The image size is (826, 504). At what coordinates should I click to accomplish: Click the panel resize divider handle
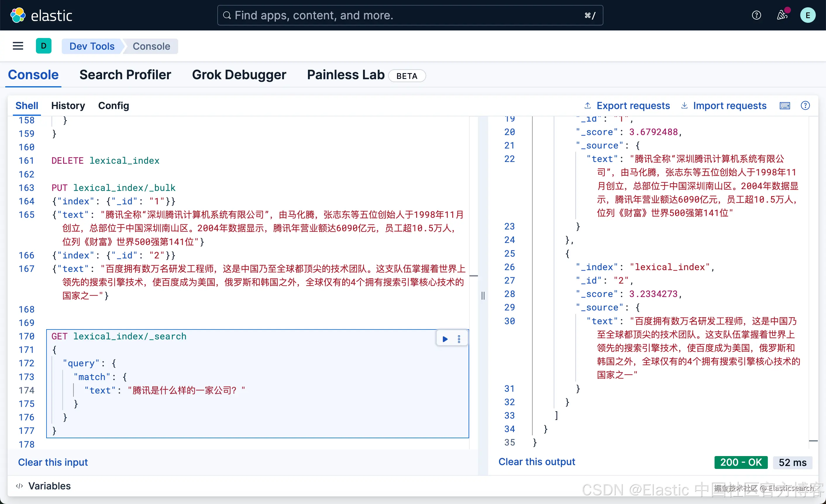pos(483,296)
